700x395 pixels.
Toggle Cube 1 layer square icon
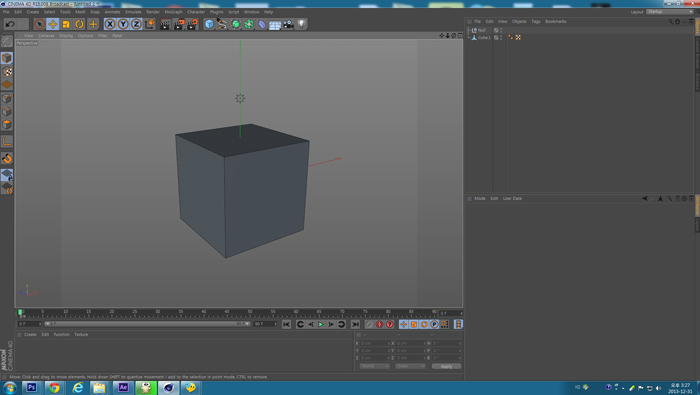(496, 37)
